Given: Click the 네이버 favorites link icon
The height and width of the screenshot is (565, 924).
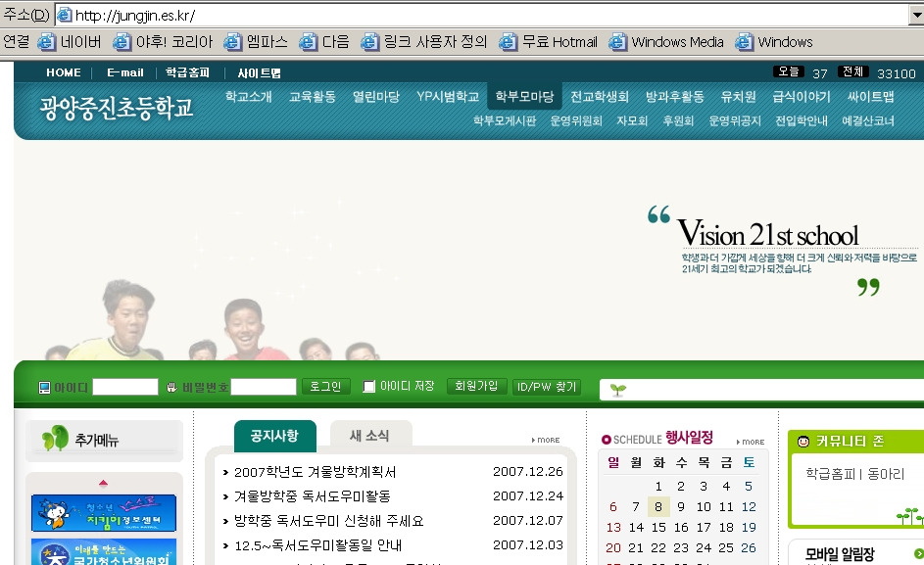Looking at the screenshot, I should tap(47, 42).
